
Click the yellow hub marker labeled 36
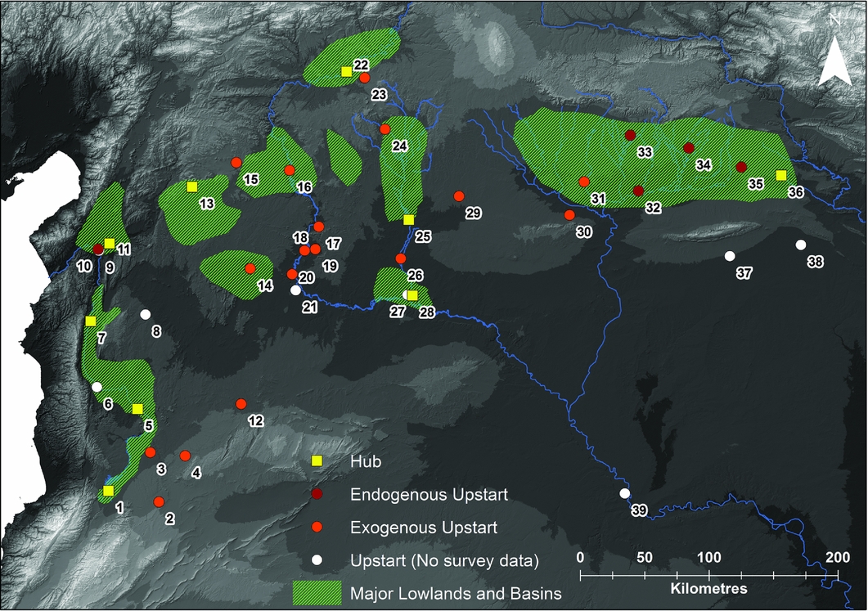pos(781,175)
